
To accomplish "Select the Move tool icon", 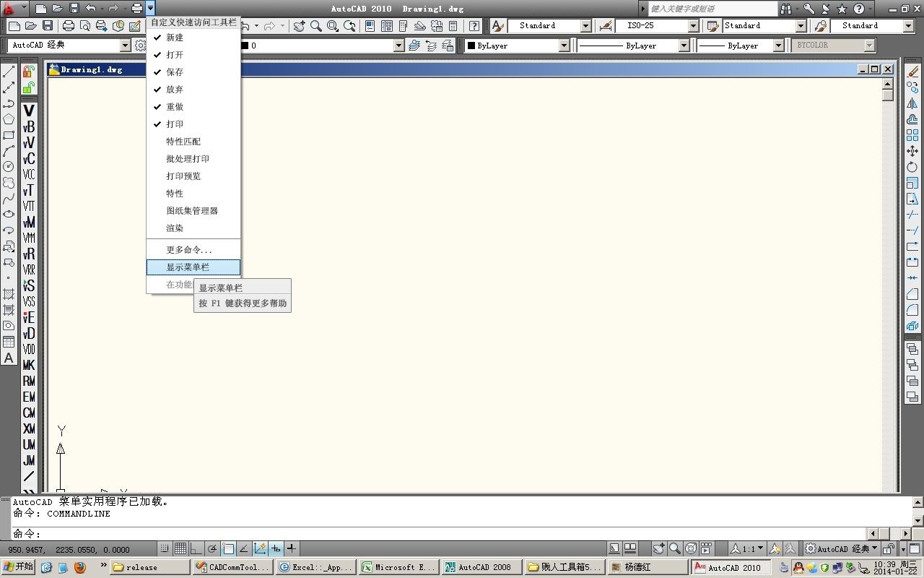I will tap(912, 151).
